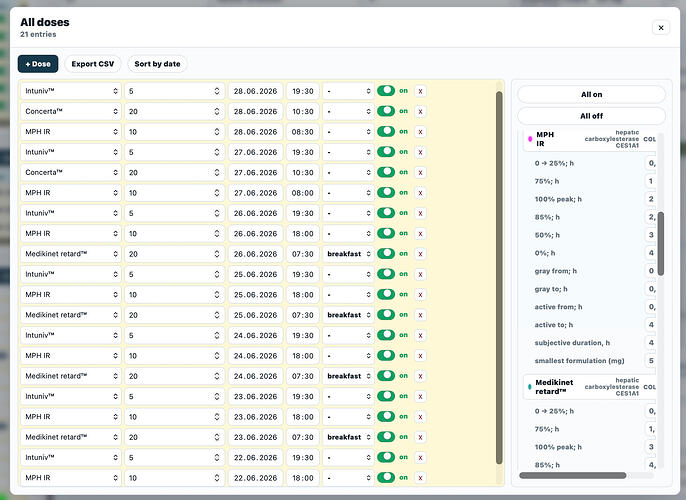Export doses as CSV
The height and width of the screenshot is (500, 686).
[x=93, y=64]
